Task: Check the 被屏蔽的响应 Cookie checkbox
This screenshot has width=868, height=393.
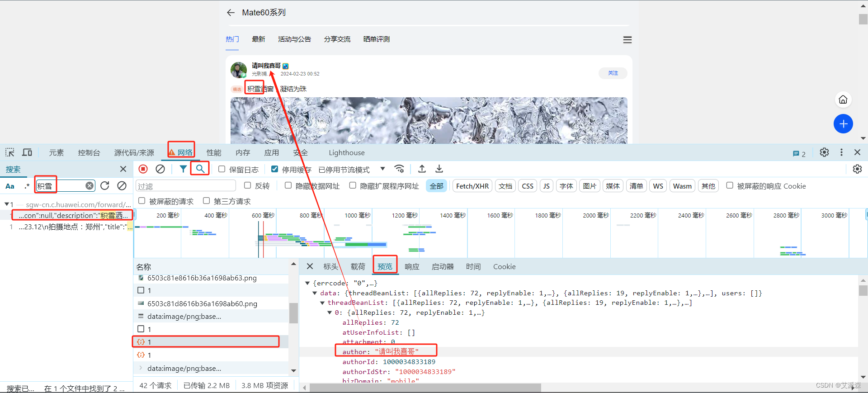Action: (730, 185)
